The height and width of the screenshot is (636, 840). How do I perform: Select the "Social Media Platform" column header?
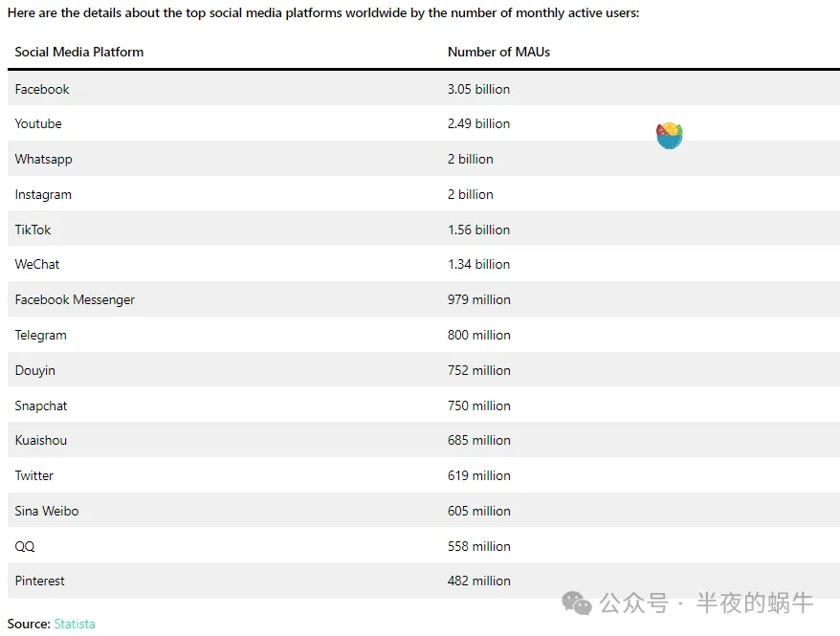pos(79,52)
